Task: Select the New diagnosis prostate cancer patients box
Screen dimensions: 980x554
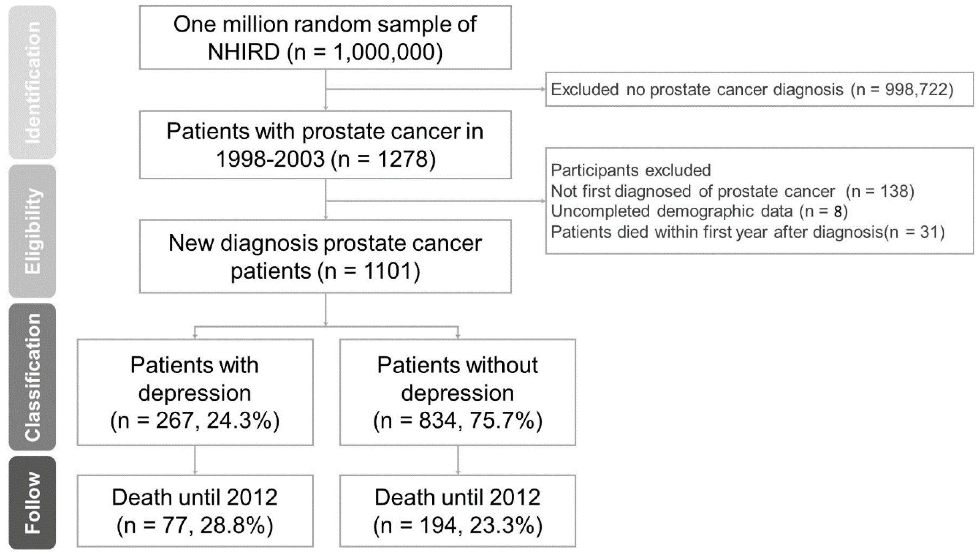Action: 325,256
